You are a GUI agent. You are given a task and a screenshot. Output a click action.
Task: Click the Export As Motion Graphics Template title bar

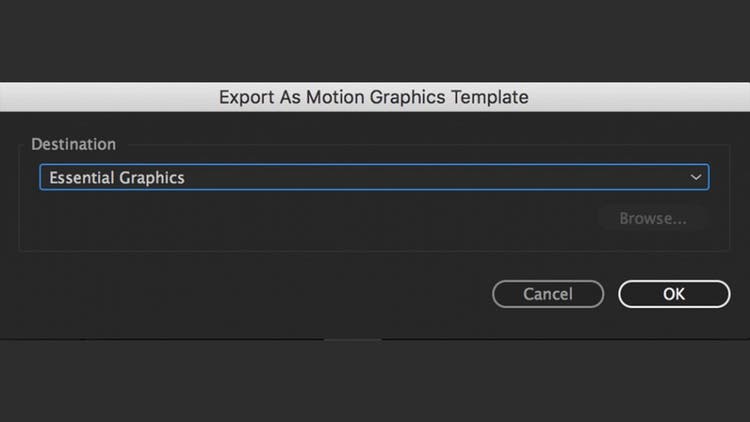(x=374, y=97)
